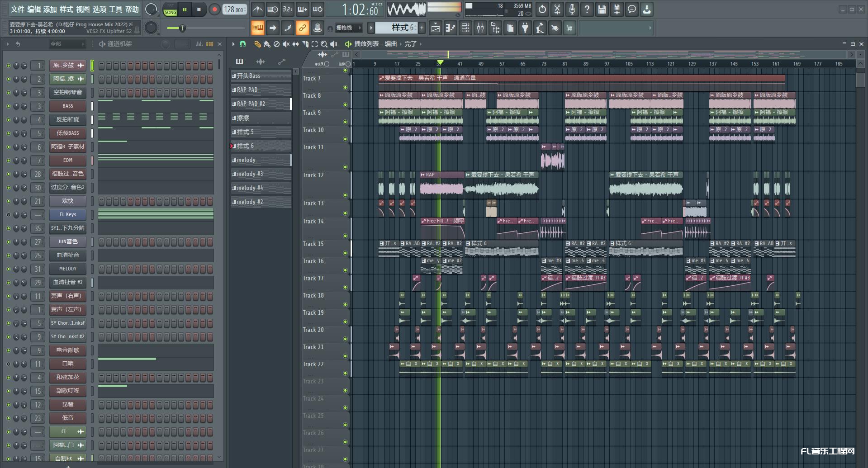Open help with question mark icon
The width and height of the screenshot is (868, 468).
pyautogui.click(x=587, y=9)
